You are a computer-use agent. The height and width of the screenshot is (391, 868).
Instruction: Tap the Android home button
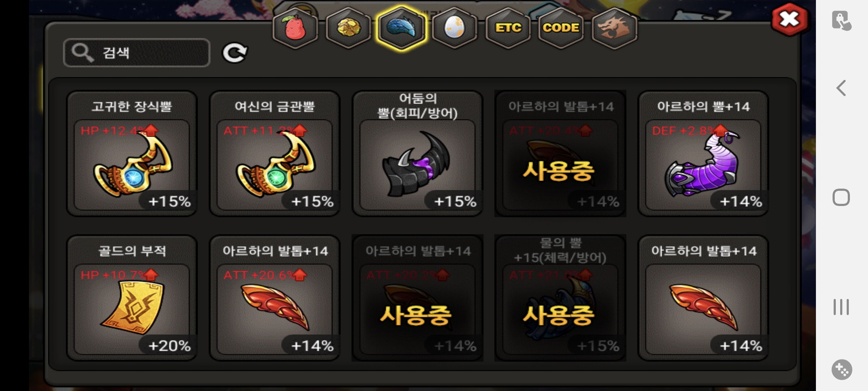(841, 198)
